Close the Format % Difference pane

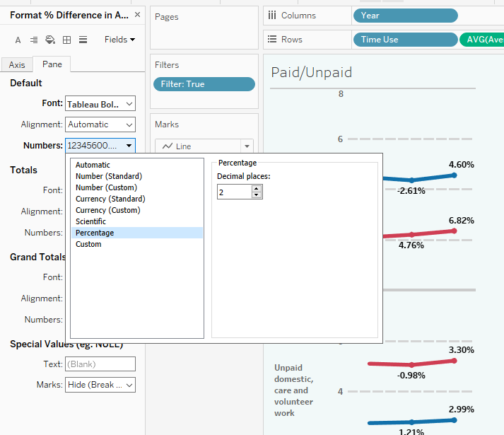click(x=138, y=15)
